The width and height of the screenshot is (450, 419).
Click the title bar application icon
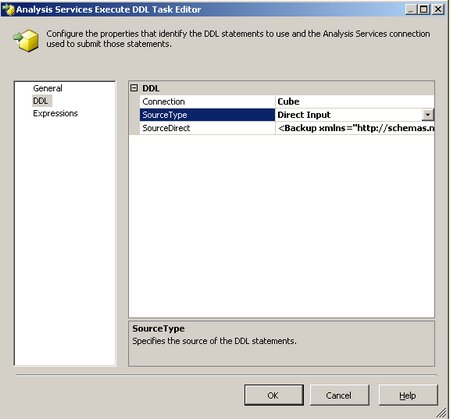pos(9,9)
